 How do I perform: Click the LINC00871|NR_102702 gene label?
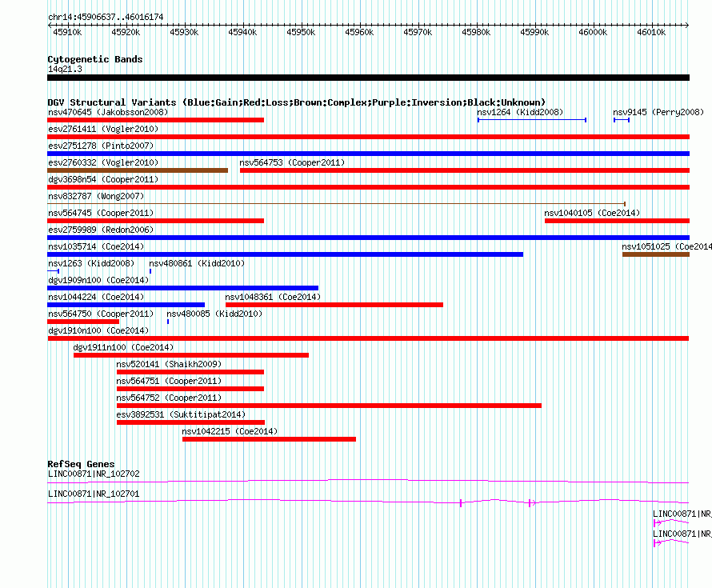[94, 474]
